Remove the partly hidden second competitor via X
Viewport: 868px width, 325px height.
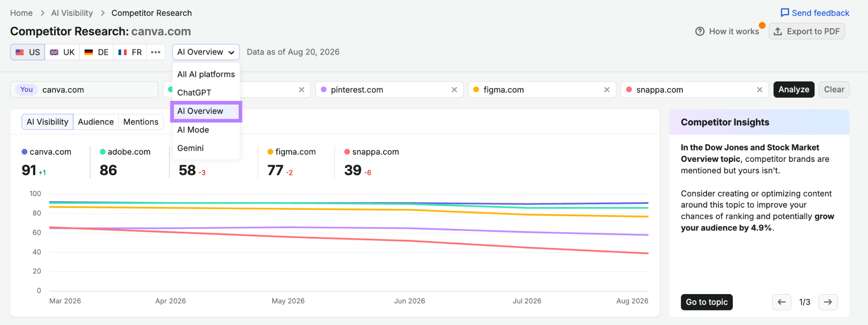(x=301, y=90)
